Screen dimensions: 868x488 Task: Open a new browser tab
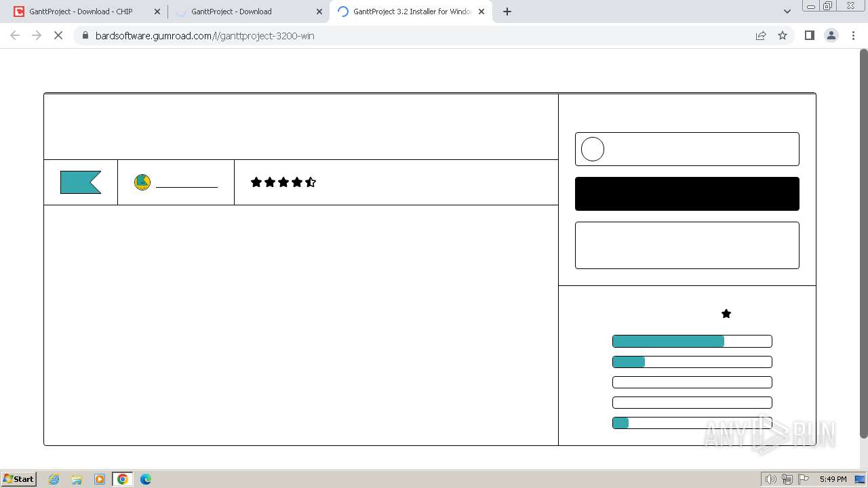[507, 12]
